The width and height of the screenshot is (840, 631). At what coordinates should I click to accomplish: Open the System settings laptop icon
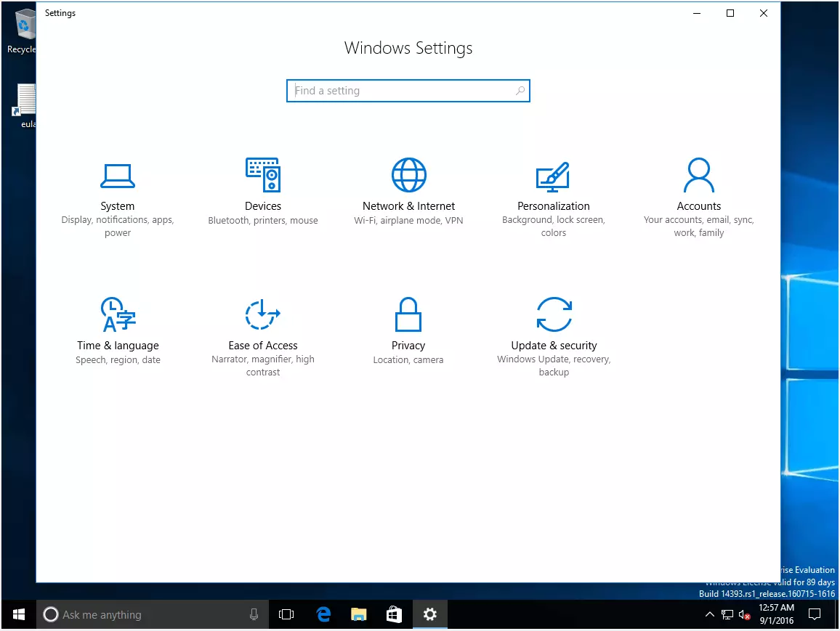pos(117,176)
